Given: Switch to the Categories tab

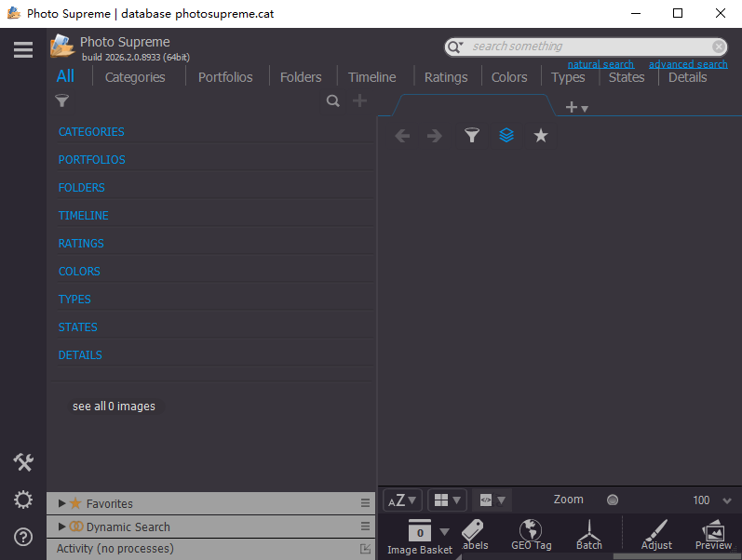Looking at the screenshot, I should pos(135,77).
